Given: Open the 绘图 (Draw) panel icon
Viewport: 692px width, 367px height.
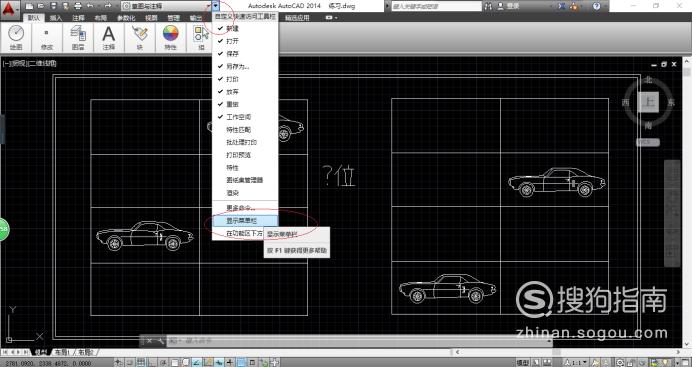Looking at the screenshot, I should tap(16, 37).
